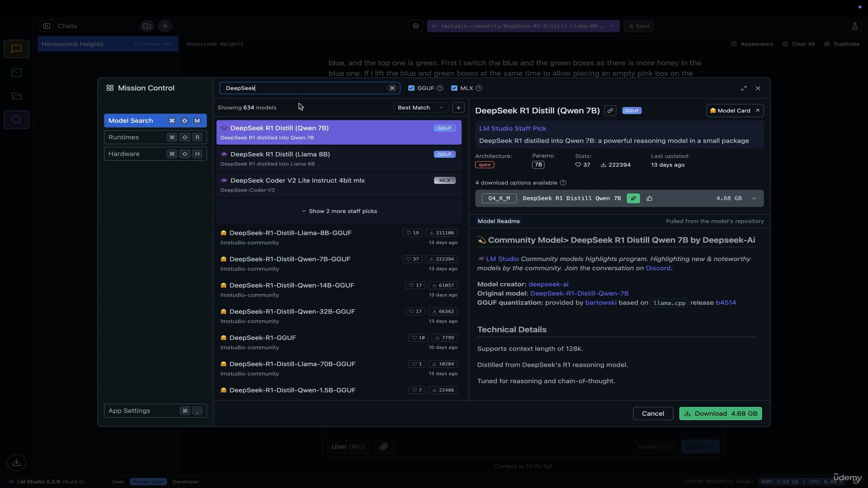Click the Eject model button
Image resolution: width=868 pixels, height=488 pixels.
pyautogui.click(x=639, y=26)
